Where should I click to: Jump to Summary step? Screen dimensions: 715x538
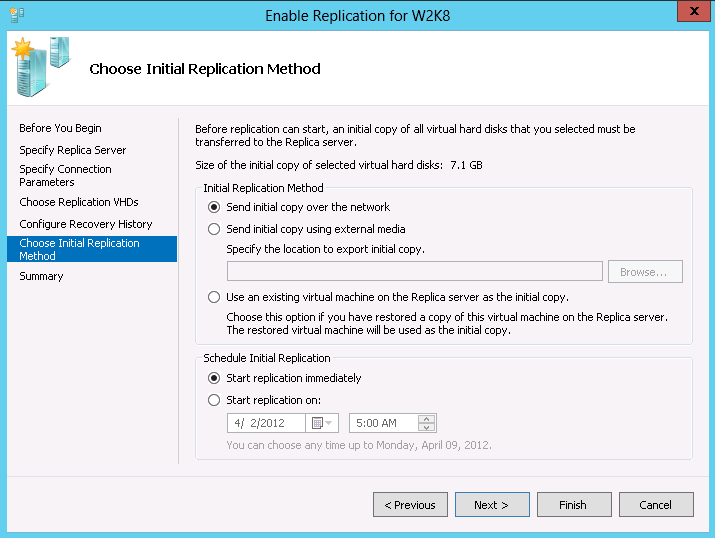point(41,276)
